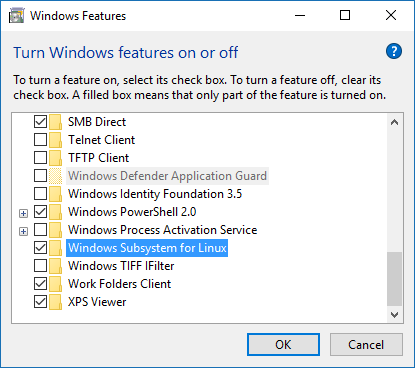This screenshot has height=368, width=415.
Task: Click the folder icon beside Work Folders Client
Action: click(55, 284)
